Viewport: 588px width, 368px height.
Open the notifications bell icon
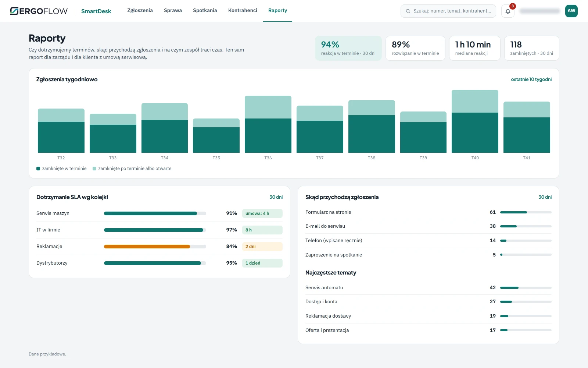pos(508,11)
